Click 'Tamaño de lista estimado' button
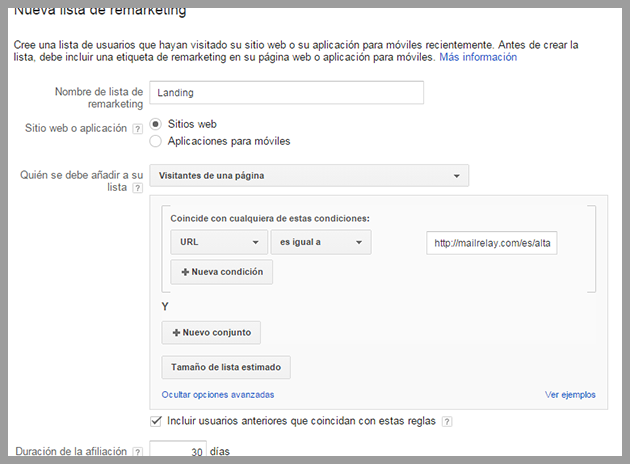The image size is (630, 464). (226, 367)
